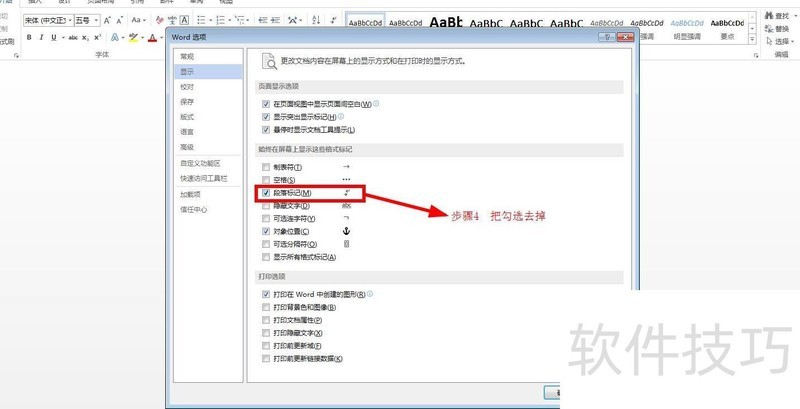Click the info icon beside 打印在 Word 中创建的图形(R)
The width and height of the screenshot is (800, 409).
[369, 294]
